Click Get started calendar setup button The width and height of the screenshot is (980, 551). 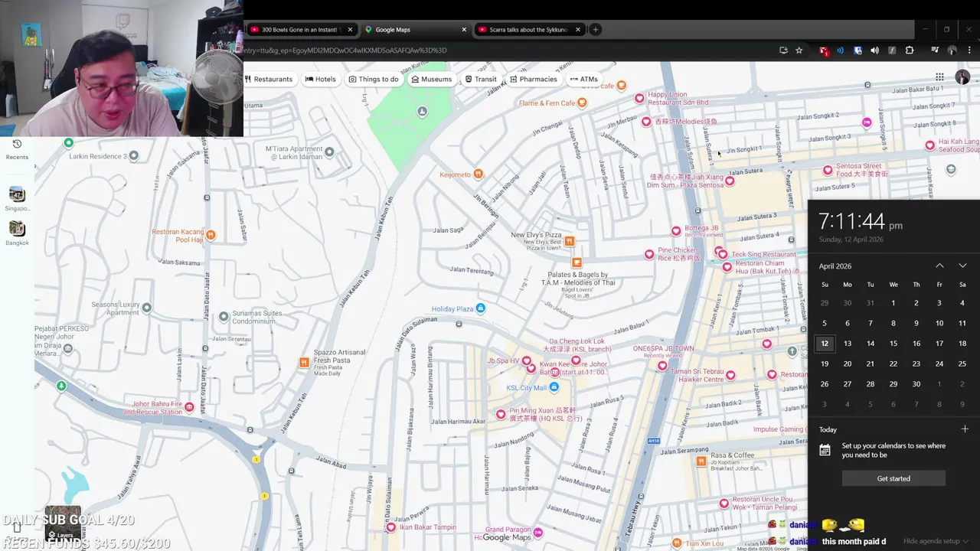point(893,478)
